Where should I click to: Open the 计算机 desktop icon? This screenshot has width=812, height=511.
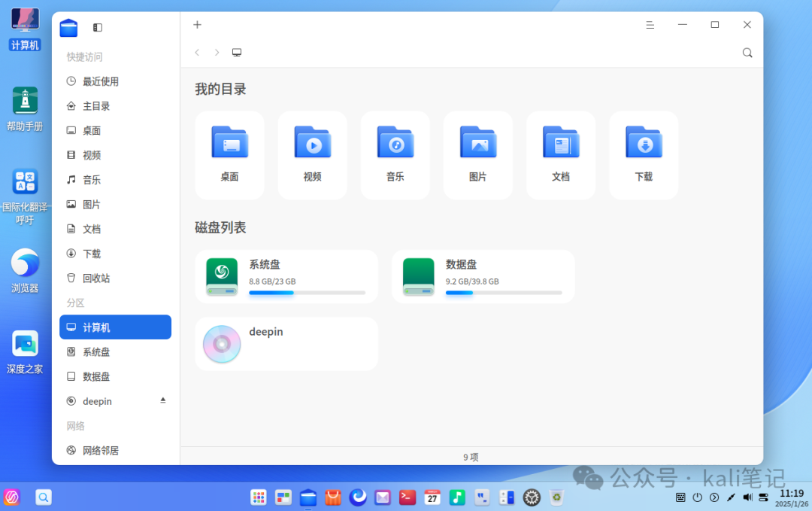(24, 29)
